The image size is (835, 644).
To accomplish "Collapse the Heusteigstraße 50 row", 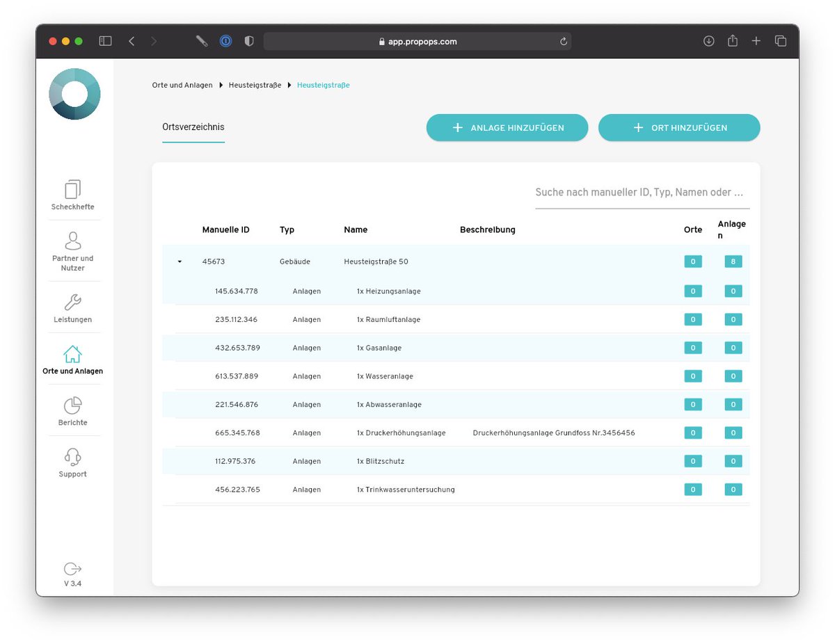I will [x=180, y=262].
